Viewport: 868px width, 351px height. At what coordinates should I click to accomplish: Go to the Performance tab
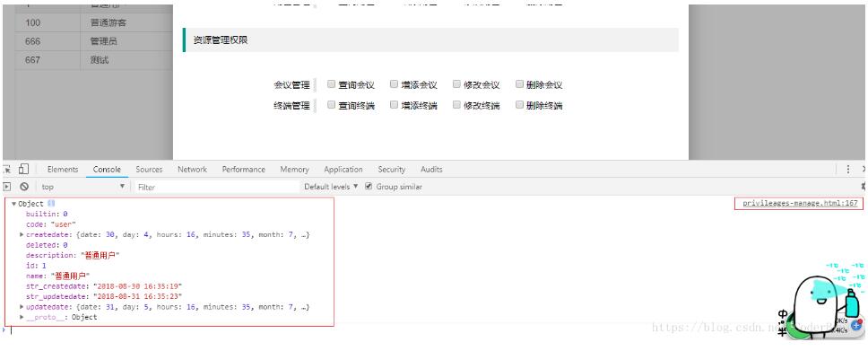[x=244, y=170]
